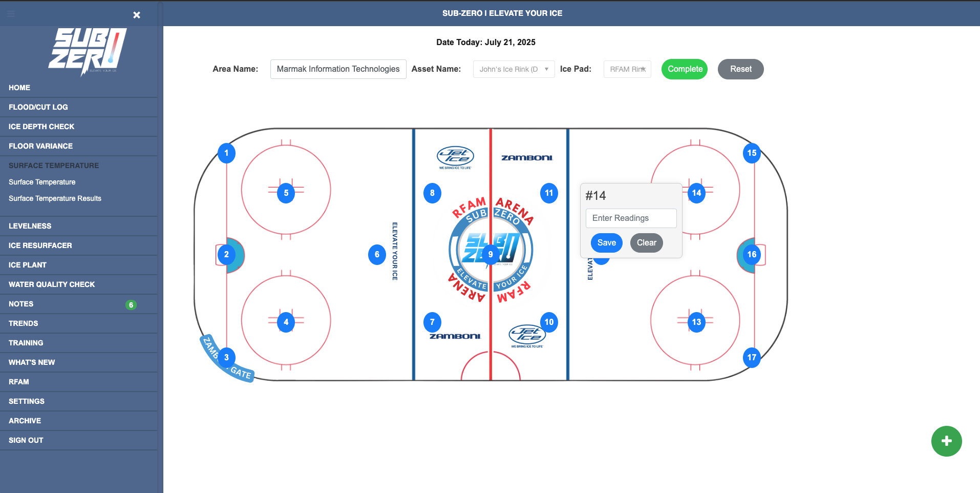Viewport: 980px width, 493px height.
Task: Open ICE DEPTH CHECK menu item
Action: [79, 127]
